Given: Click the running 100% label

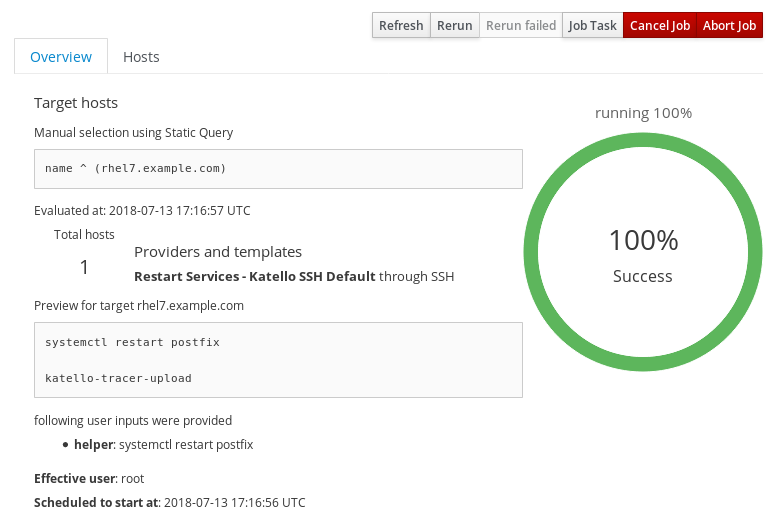Looking at the screenshot, I should 643,113.
